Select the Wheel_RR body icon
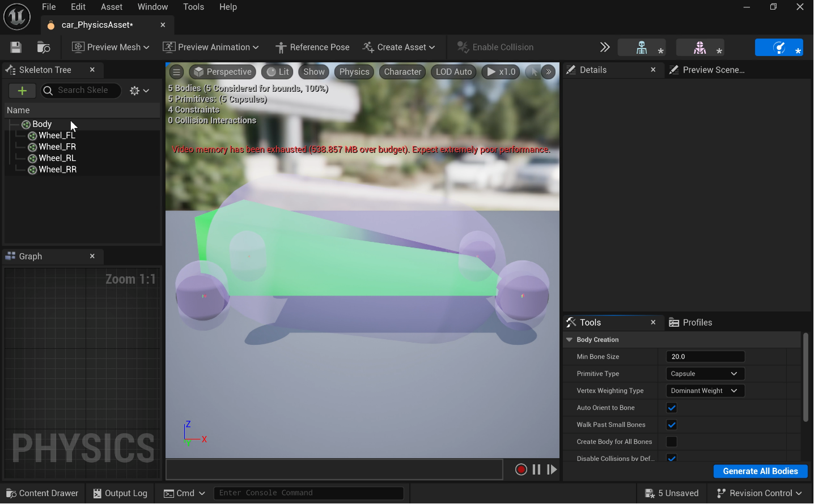Screen dimensions: 814x504 33,170
